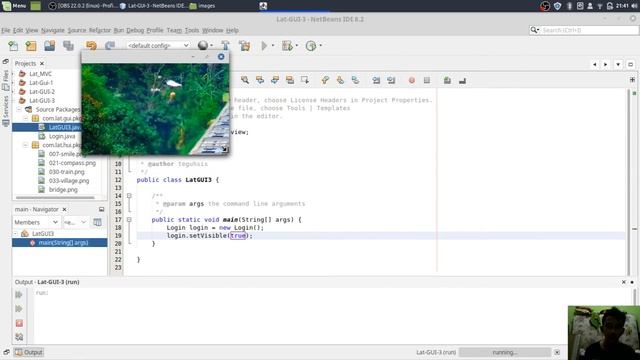Open the File menu
640x360 pixels.
(5, 30)
